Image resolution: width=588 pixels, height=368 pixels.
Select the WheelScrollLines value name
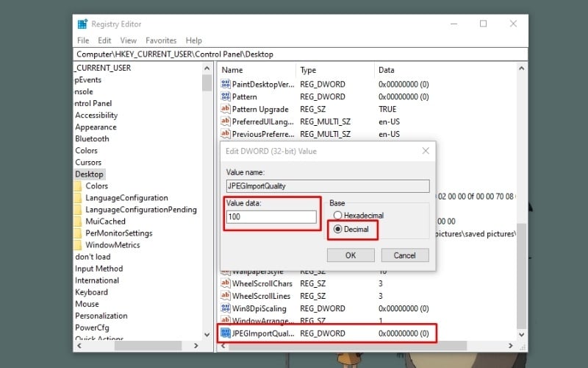point(261,296)
